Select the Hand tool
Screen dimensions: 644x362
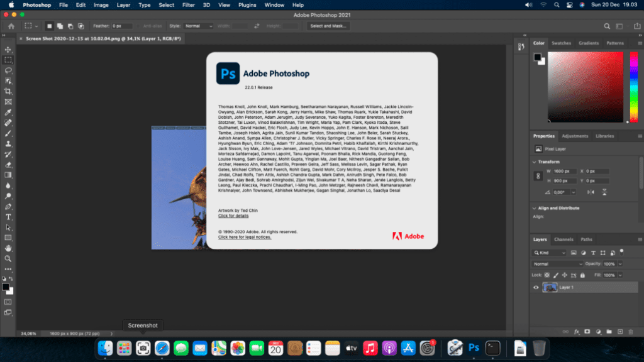click(8, 248)
